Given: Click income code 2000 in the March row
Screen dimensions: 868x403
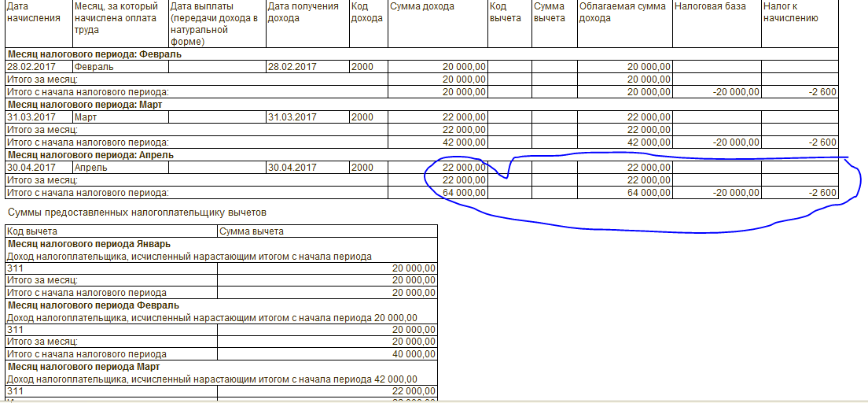Looking at the screenshot, I should pyautogui.click(x=362, y=117).
